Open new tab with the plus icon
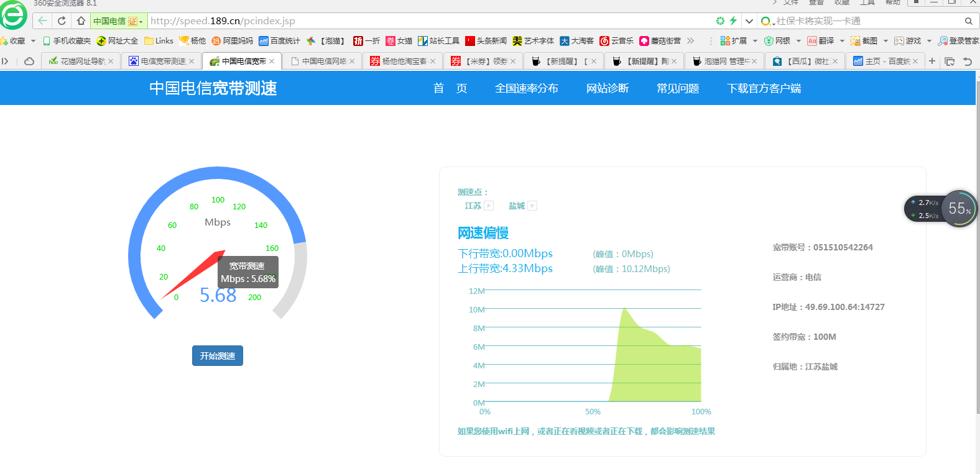Screen dimensions: 980x474 [x=931, y=61]
